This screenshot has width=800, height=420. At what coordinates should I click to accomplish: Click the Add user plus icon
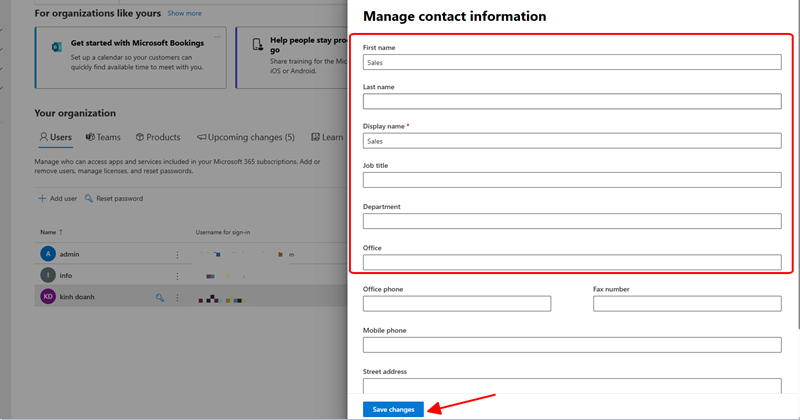point(42,198)
